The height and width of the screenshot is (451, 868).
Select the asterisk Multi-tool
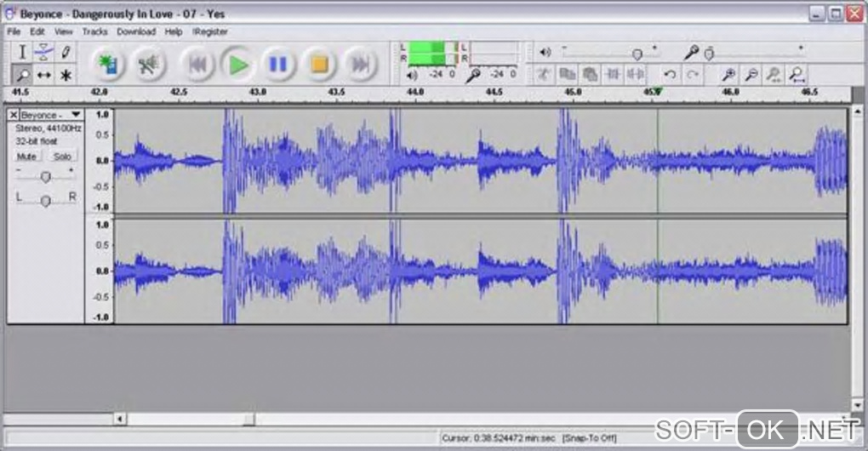pyautogui.click(x=66, y=75)
